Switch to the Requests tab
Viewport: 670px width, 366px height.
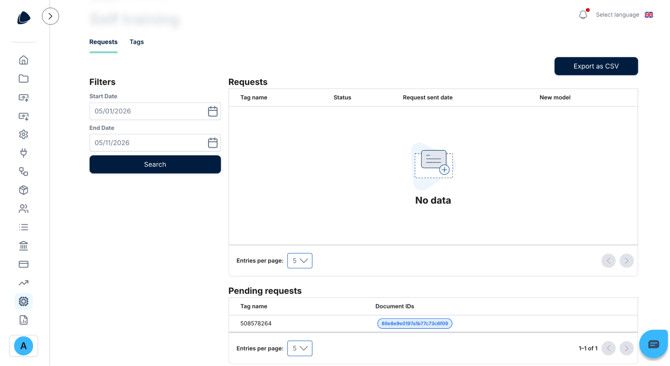(103, 42)
